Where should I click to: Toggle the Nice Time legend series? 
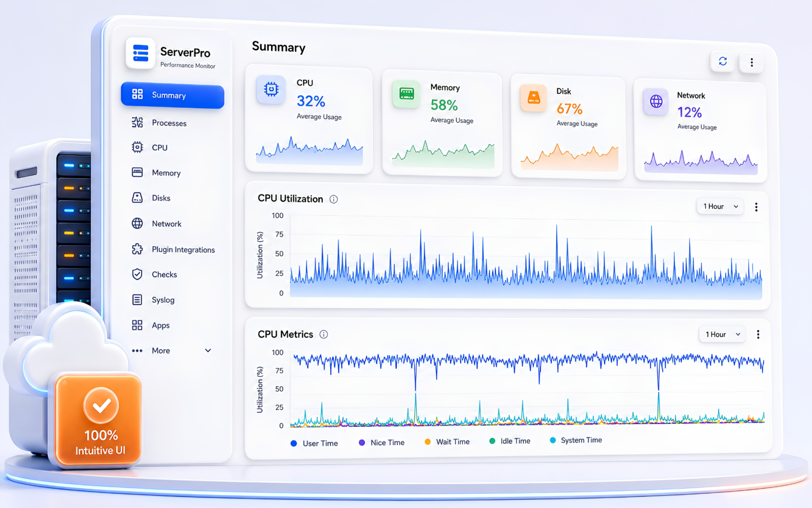(382, 443)
